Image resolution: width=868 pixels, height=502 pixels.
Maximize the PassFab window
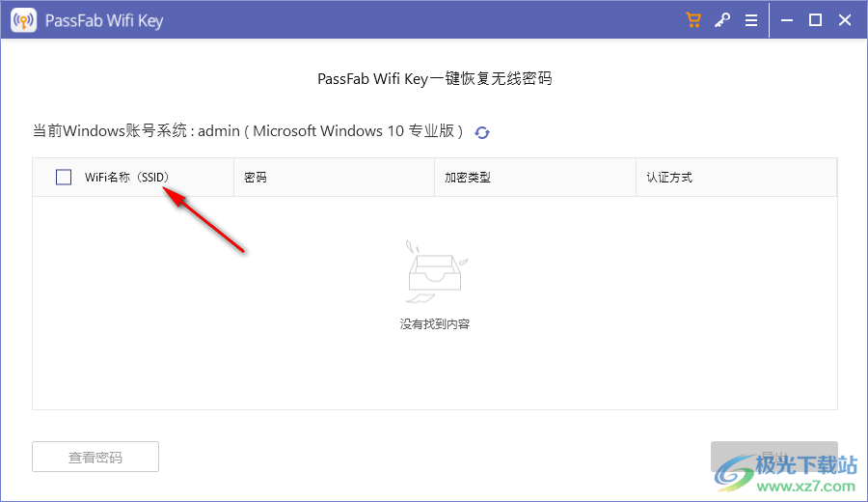815,20
